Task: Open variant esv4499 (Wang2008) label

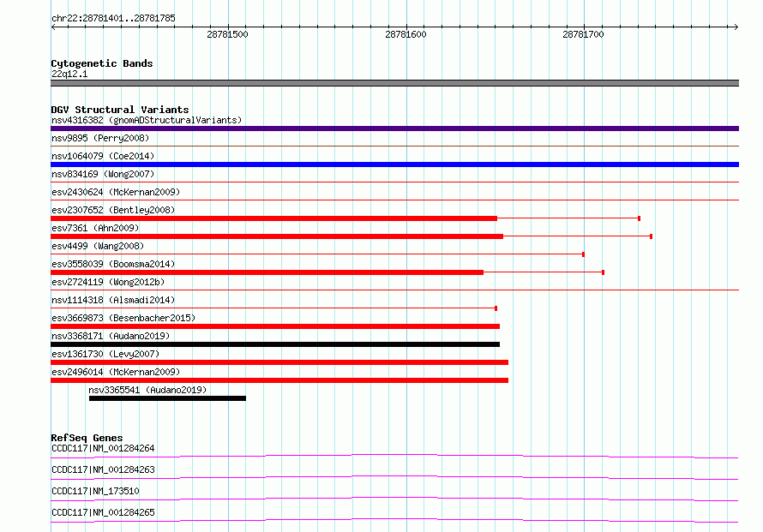Action: click(98, 246)
